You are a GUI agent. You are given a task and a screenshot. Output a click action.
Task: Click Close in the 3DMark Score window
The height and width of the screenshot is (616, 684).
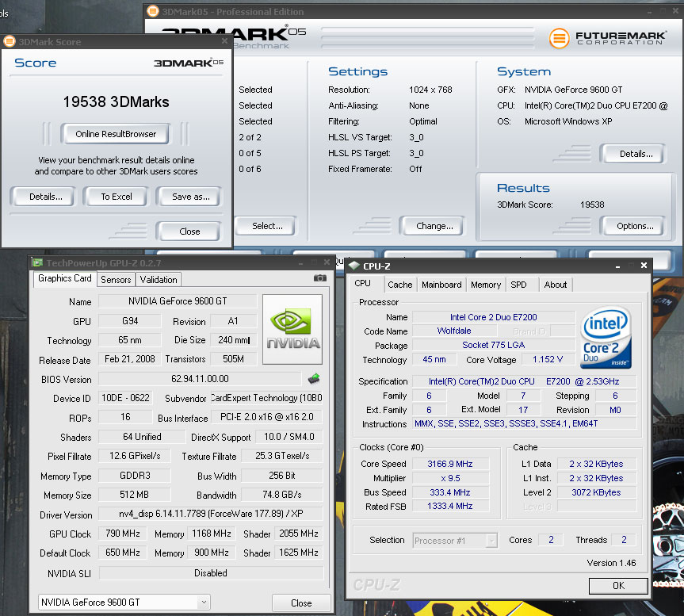(189, 231)
